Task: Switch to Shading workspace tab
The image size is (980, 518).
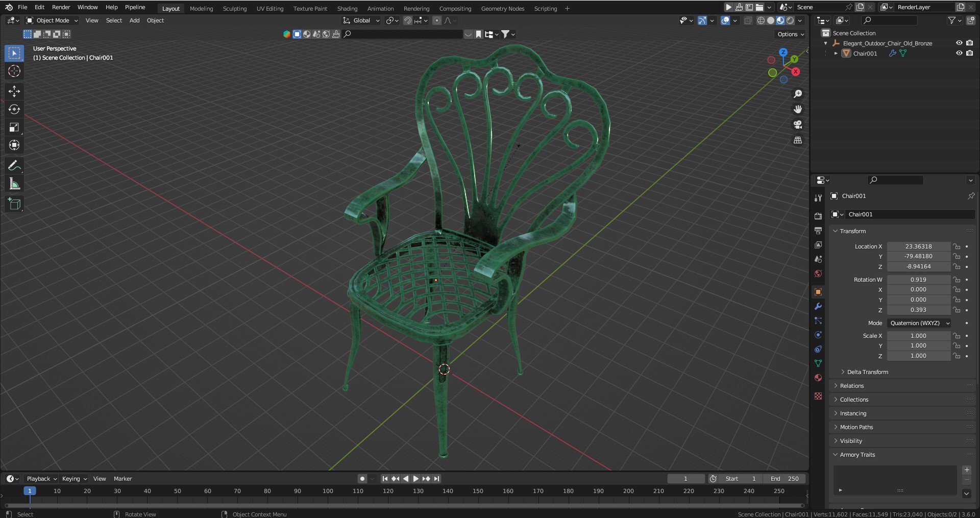Action: tap(347, 9)
